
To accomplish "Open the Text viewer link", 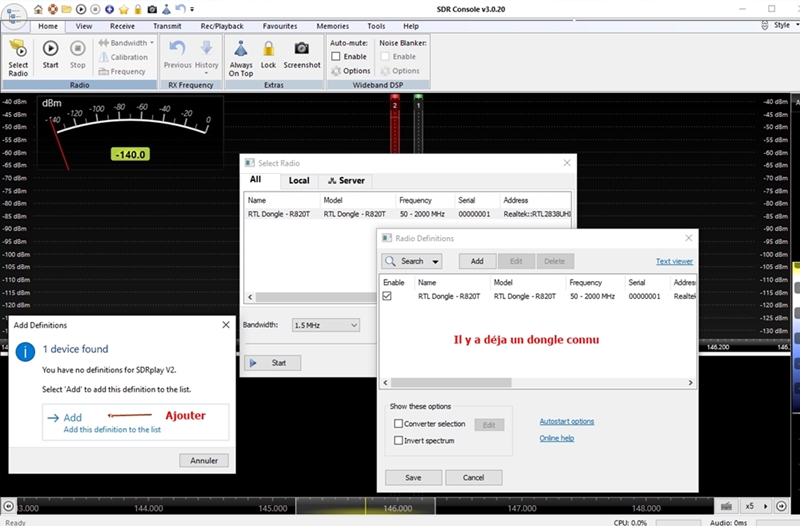I will pos(674,261).
